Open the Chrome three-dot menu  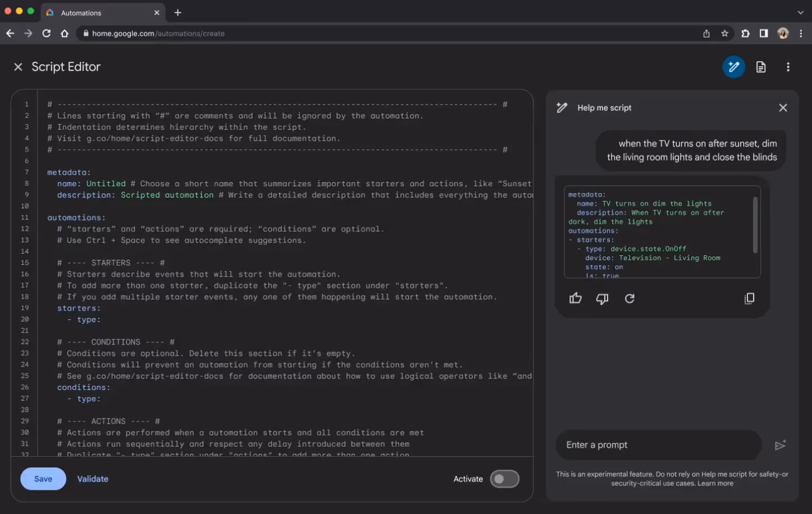coord(801,34)
